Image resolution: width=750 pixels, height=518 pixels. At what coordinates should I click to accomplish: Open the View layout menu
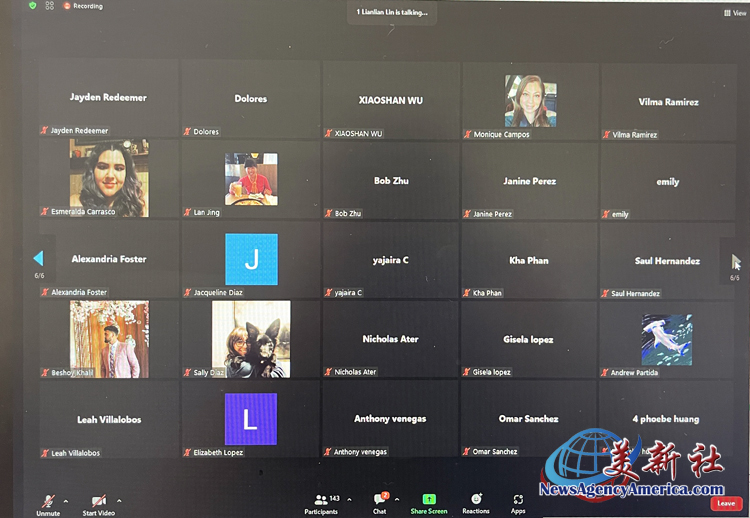pyautogui.click(x=735, y=13)
